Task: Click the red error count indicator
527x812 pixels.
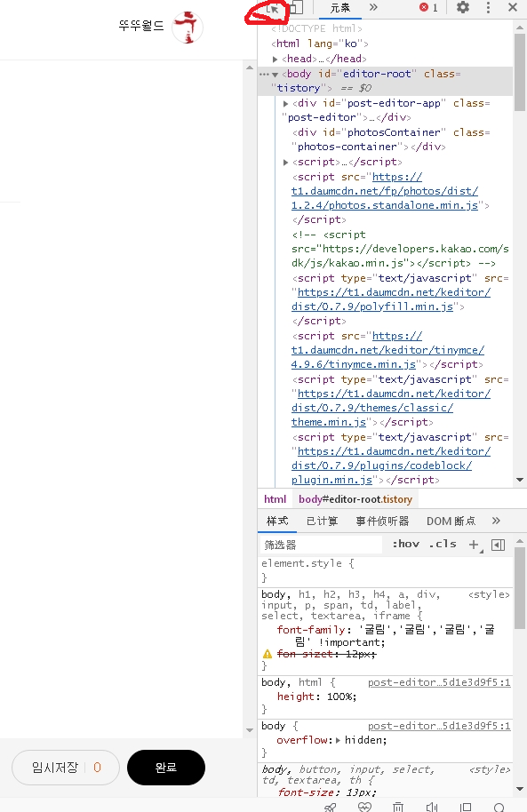Action: (428, 7)
